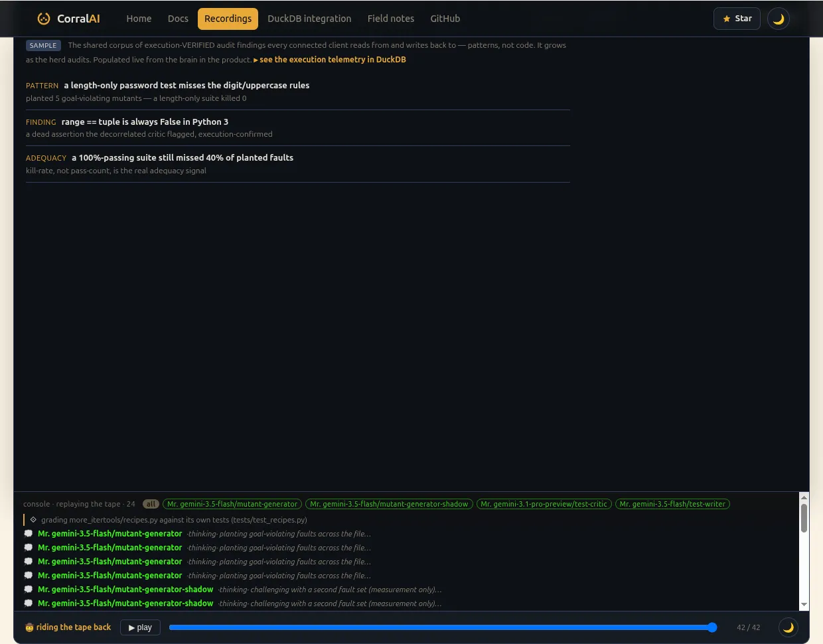
Task: Click the Star button
Action: click(x=737, y=19)
